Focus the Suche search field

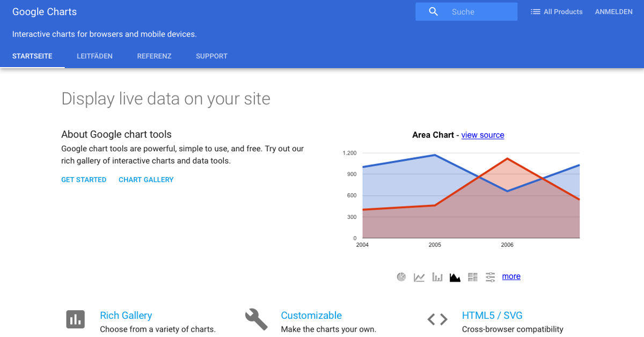pos(466,12)
